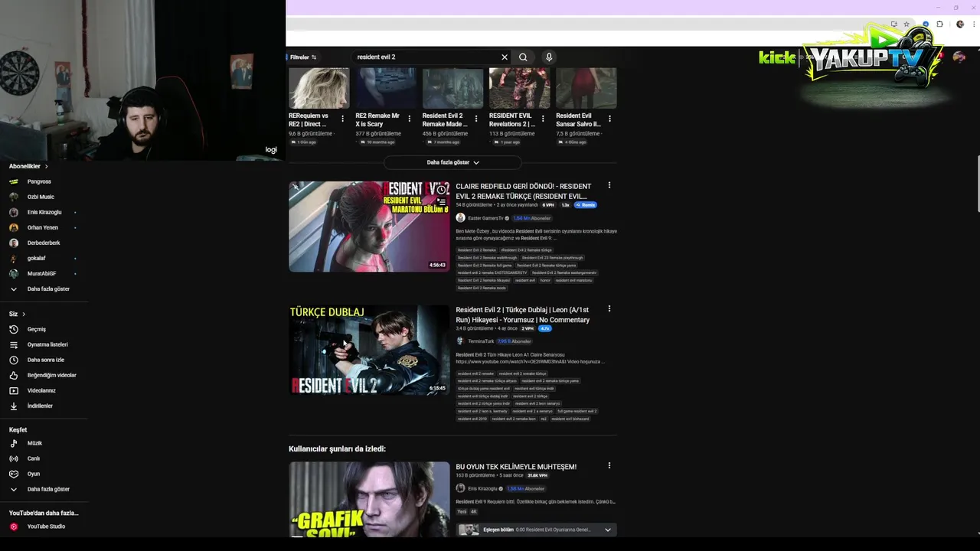Click the "Kullanıcılar şunları da izledi:" heading
Image resolution: width=980 pixels, height=551 pixels.
point(337,449)
